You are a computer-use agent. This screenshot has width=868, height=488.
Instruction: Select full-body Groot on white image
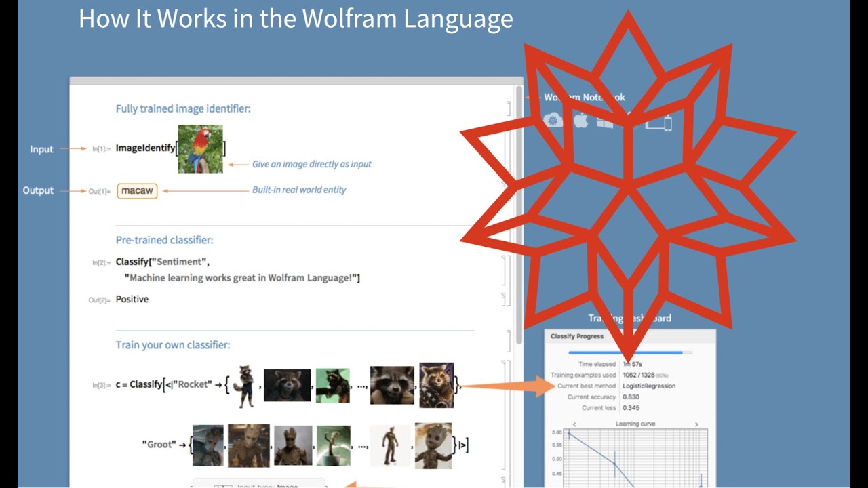[x=391, y=445]
